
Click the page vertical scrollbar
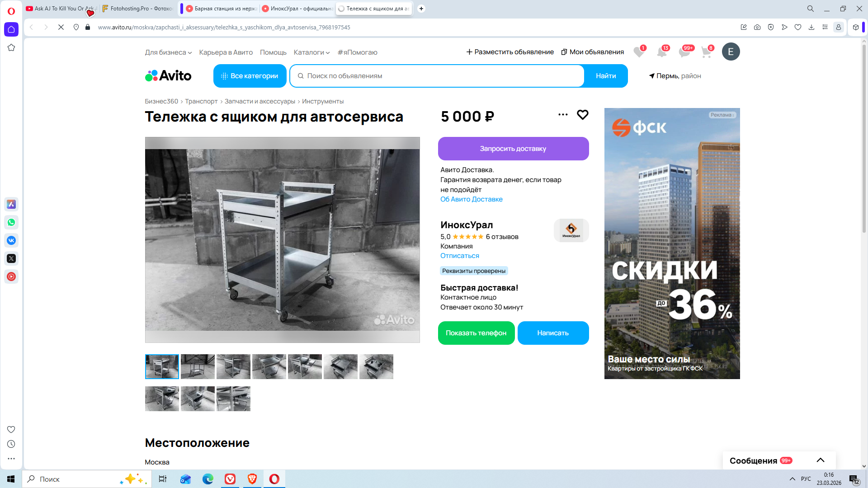pos(864,136)
